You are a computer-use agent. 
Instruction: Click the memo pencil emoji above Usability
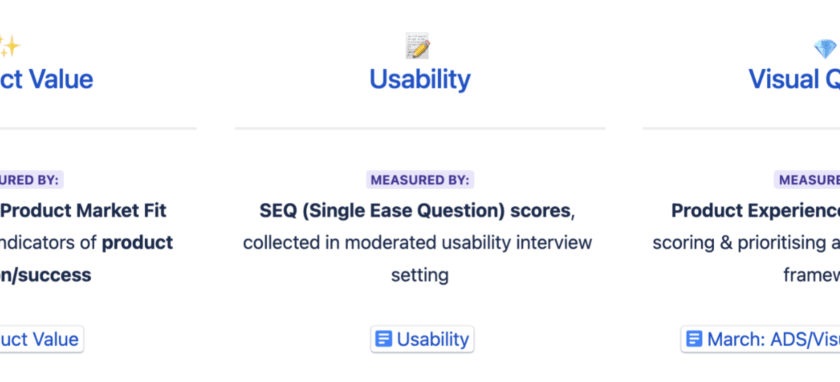coord(418,46)
